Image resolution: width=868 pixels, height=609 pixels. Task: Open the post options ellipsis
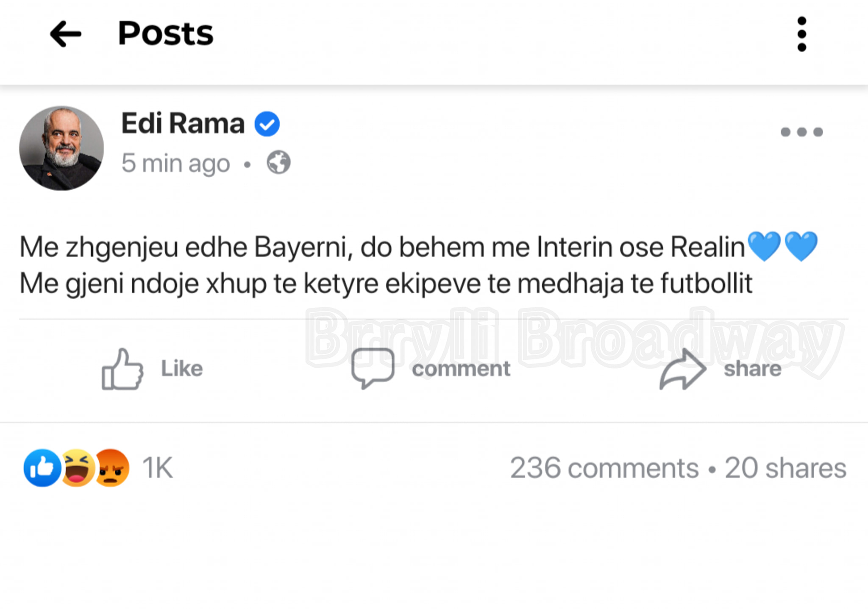801,132
